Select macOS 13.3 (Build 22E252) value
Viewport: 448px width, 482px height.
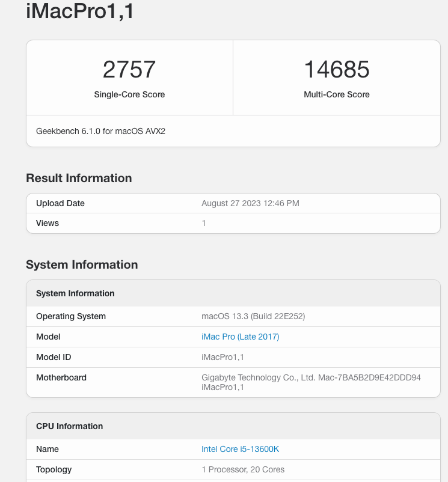(x=253, y=316)
